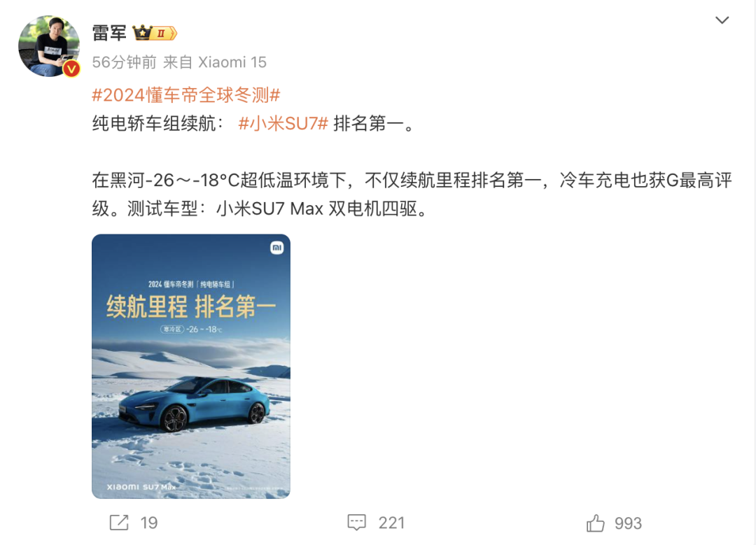Click the crown membership badge

pyautogui.click(x=155, y=34)
